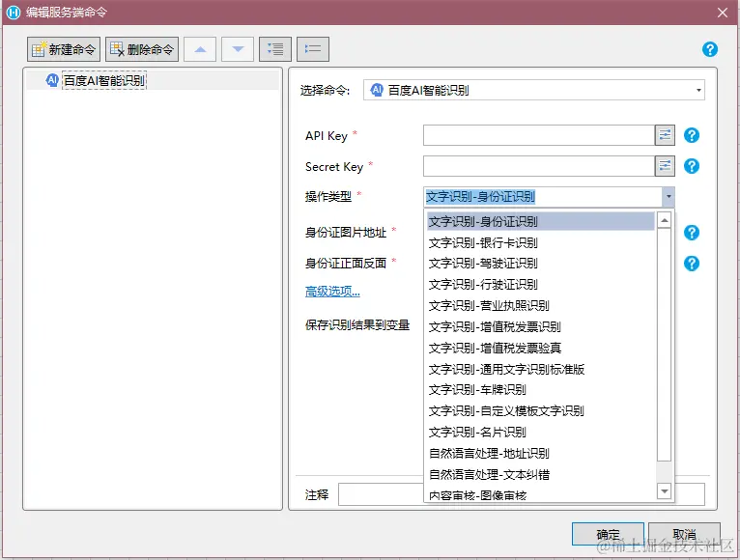Click the 新建命令 button
The image size is (740, 560).
click(x=64, y=49)
